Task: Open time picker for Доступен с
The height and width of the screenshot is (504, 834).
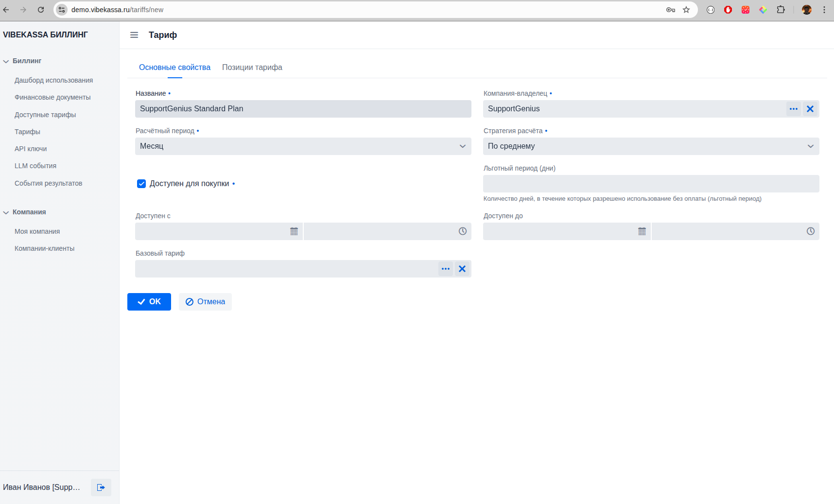Action: click(x=462, y=231)
